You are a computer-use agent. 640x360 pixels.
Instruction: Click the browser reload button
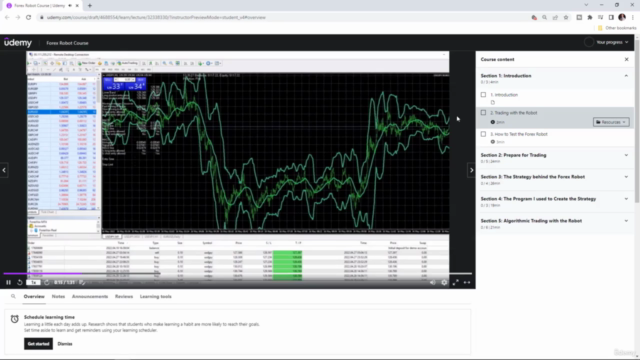28,18
